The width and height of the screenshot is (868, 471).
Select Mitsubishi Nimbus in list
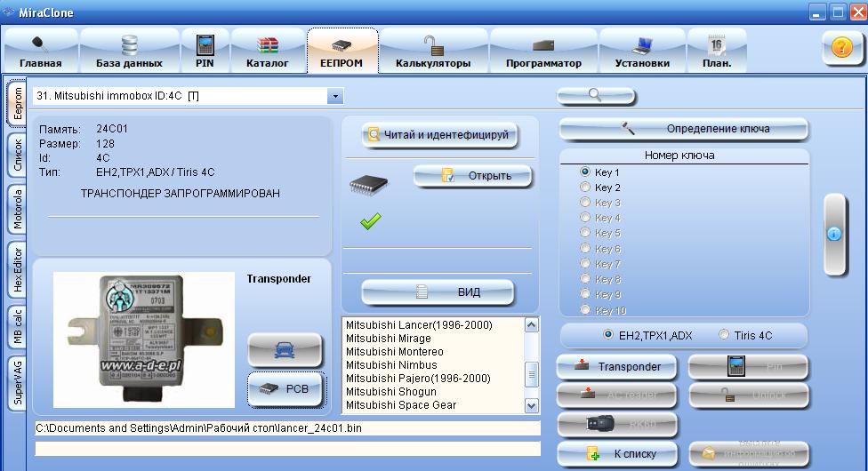(x=391, y=364)
